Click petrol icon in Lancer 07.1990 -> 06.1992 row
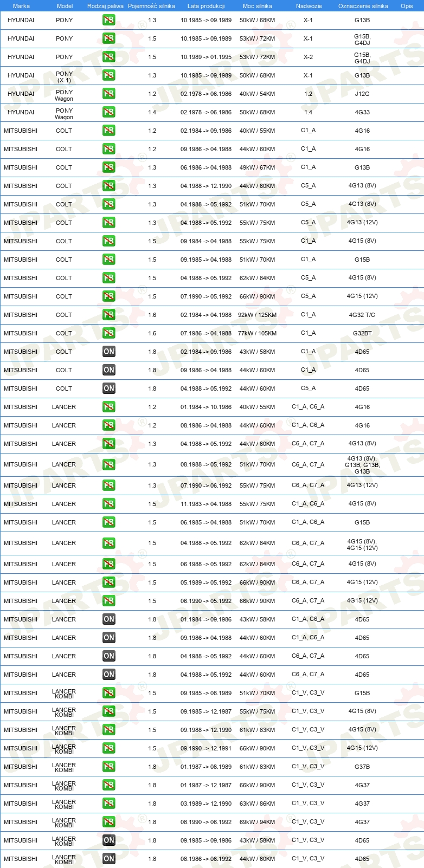 coord(109,485)
